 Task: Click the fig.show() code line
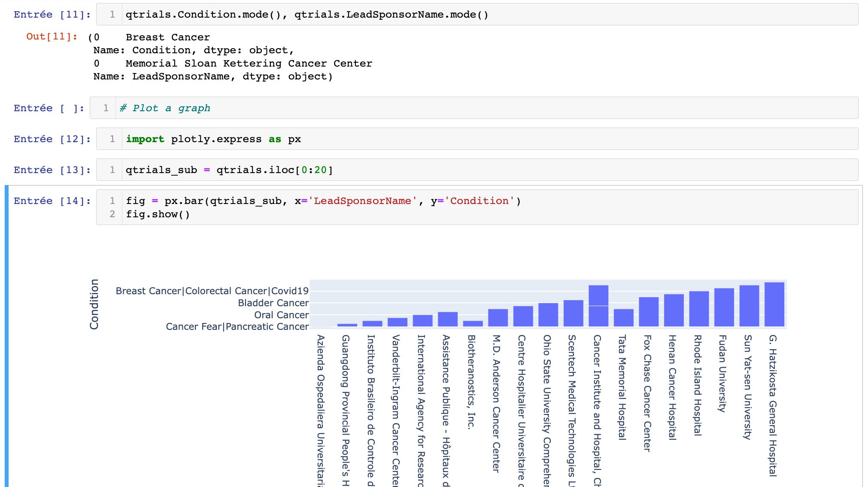point(158,214)
